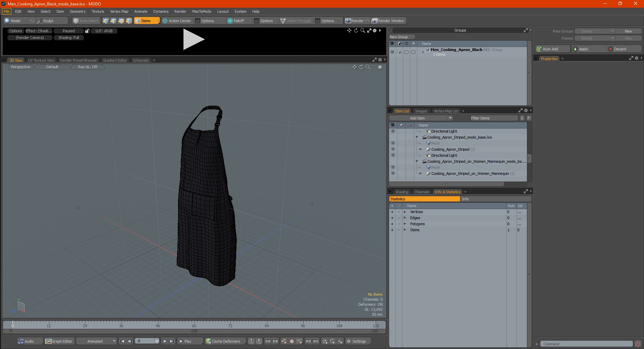Step back one frame
Viewport: 644px width, 349px height.
pyautogui.click(x=130, y=341)
